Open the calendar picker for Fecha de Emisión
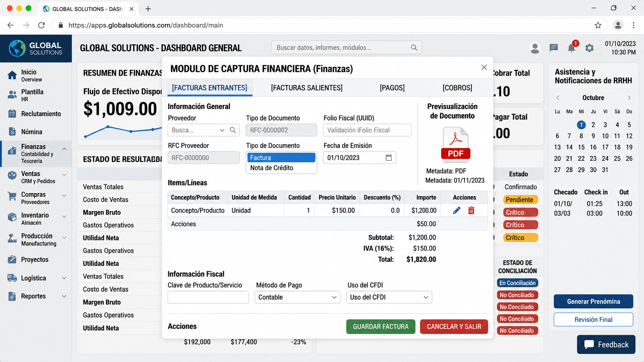Screen dimensions: 644x362 389,158
